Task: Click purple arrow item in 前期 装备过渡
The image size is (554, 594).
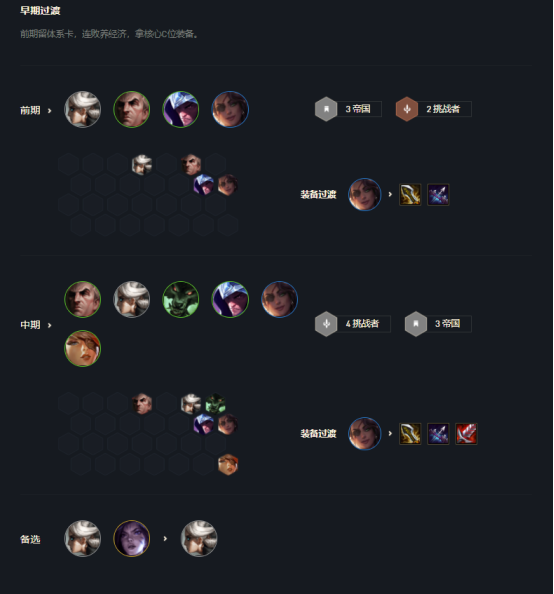Action: [438, 195]
